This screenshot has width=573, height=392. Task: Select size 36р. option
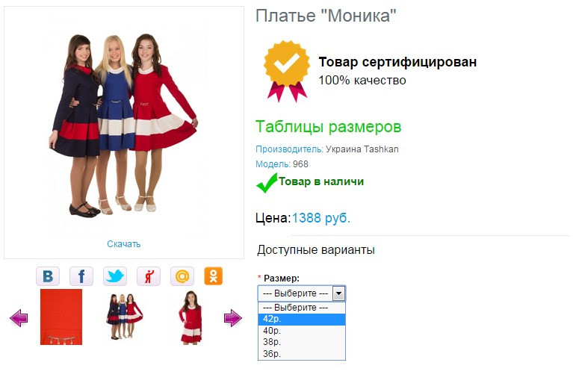[x=302, y=354]
